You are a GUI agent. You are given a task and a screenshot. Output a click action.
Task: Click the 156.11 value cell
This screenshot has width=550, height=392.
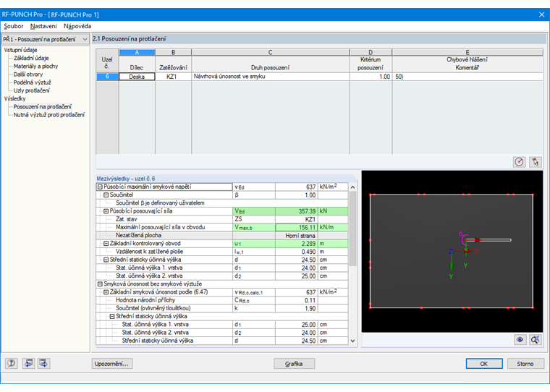[x=297, y=227]
